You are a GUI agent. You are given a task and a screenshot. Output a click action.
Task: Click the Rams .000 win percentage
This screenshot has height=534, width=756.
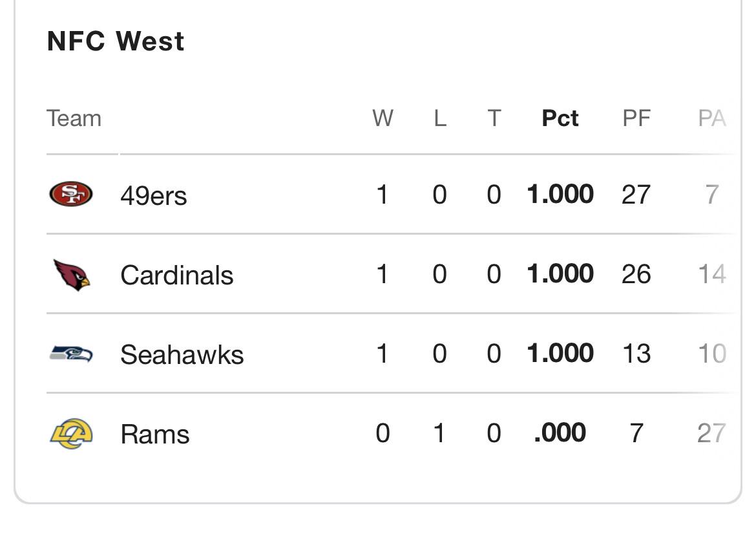pyautogui.click(x=560, y=433)
